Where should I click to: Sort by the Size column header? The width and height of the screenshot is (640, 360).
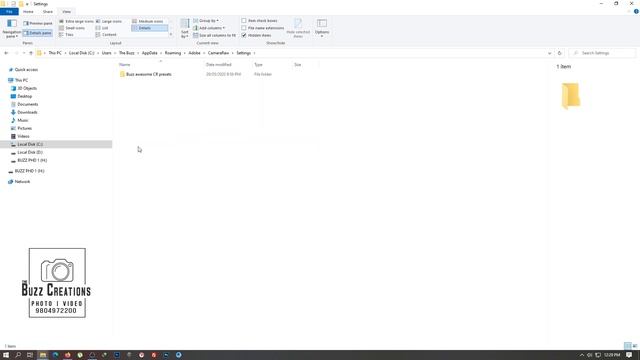(298, 64)
